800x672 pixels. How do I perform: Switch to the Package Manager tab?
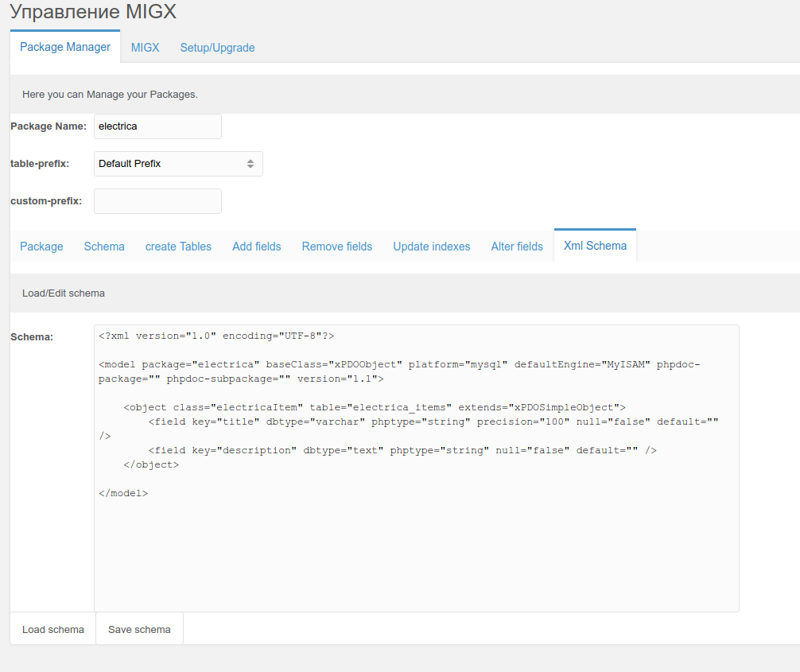64,47
